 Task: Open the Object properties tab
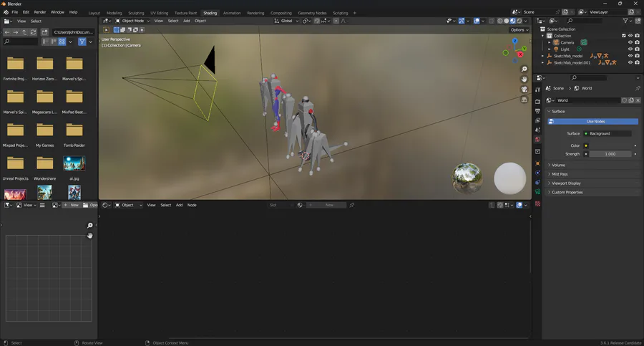(537, 164)
